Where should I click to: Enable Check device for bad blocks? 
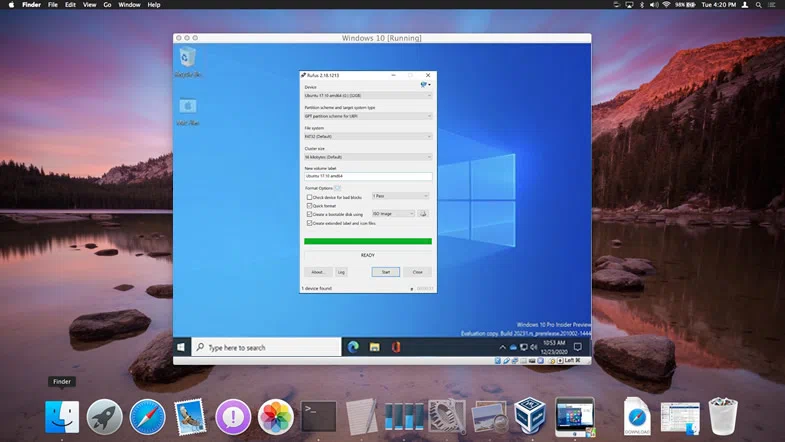coord(309,197)
